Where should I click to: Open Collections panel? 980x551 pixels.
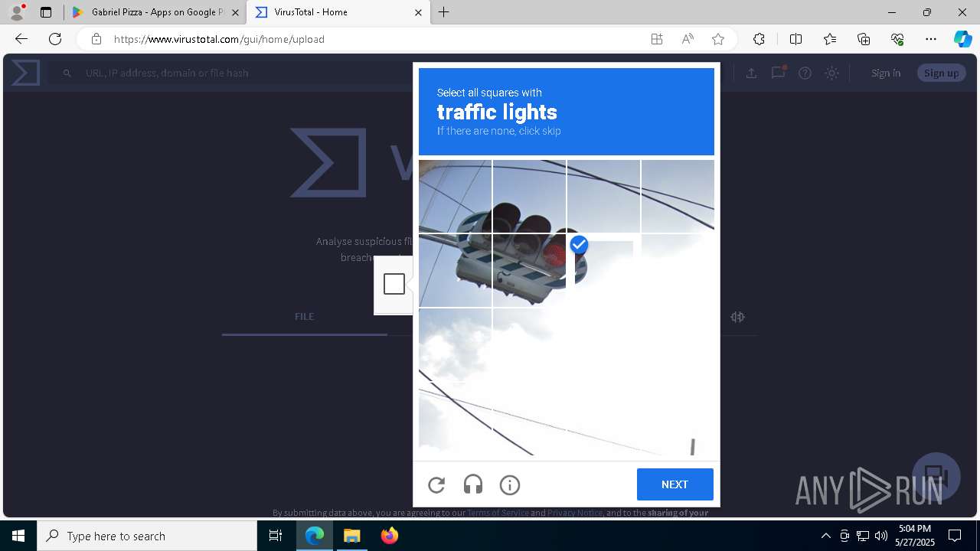click(864, 39)
